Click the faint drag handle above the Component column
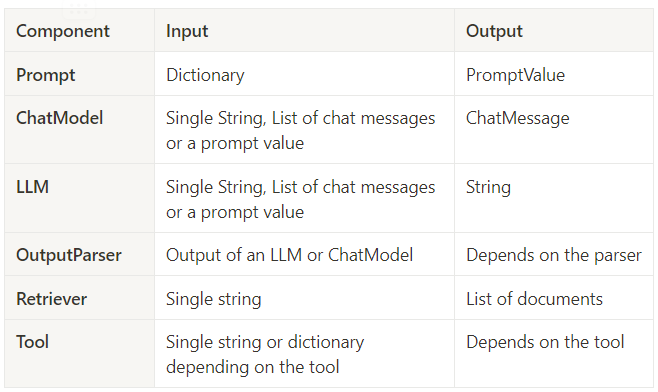 (x=79, y=9)
